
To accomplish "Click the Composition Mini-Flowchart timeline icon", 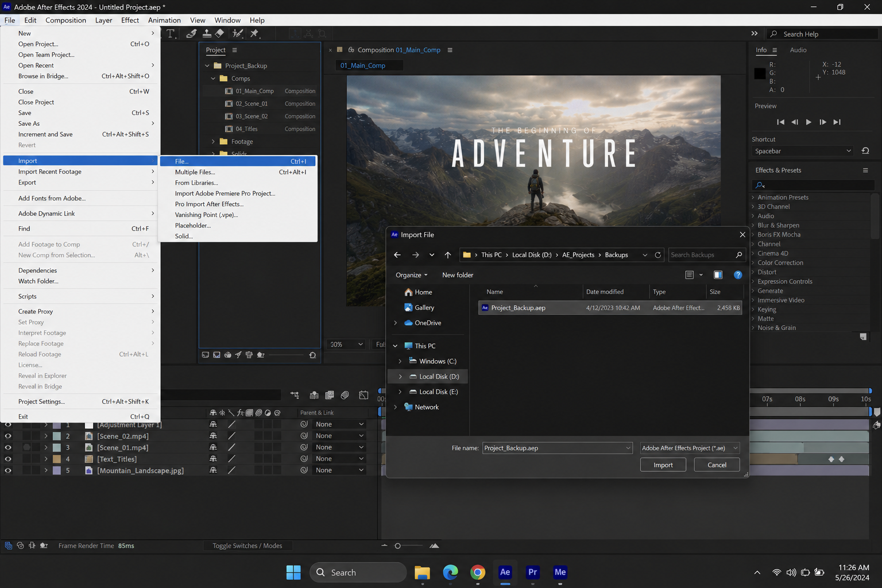I will (x=295, y=395).
